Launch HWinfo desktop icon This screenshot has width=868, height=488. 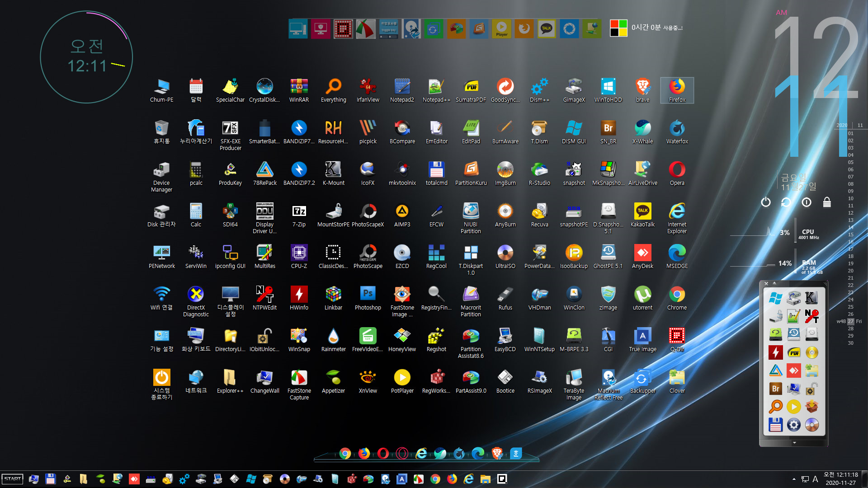tap(299, 298)
